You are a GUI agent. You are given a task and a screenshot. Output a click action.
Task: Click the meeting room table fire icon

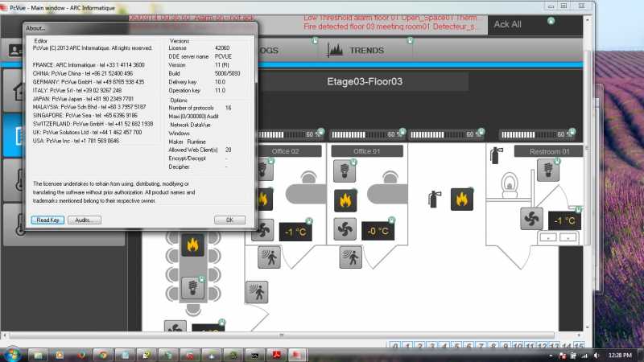(x=192, y=245)
